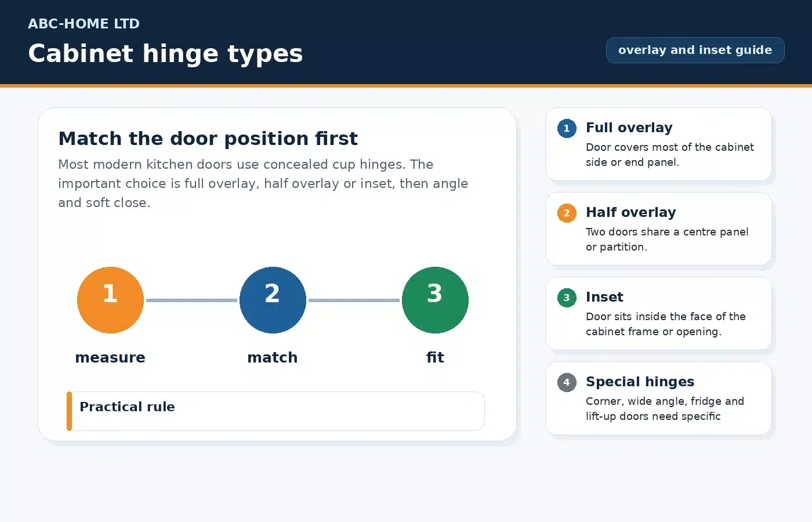Click the Practical rule box

pyautogui.click(x=275, y=411)
